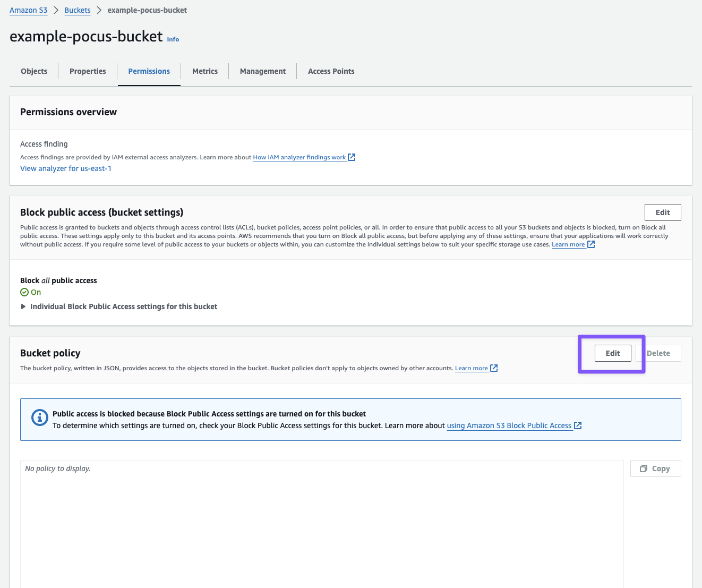Navigate to Amazon S3 breadcrumb
This screenshot has width=702, height=588.
tap(29, 10)
